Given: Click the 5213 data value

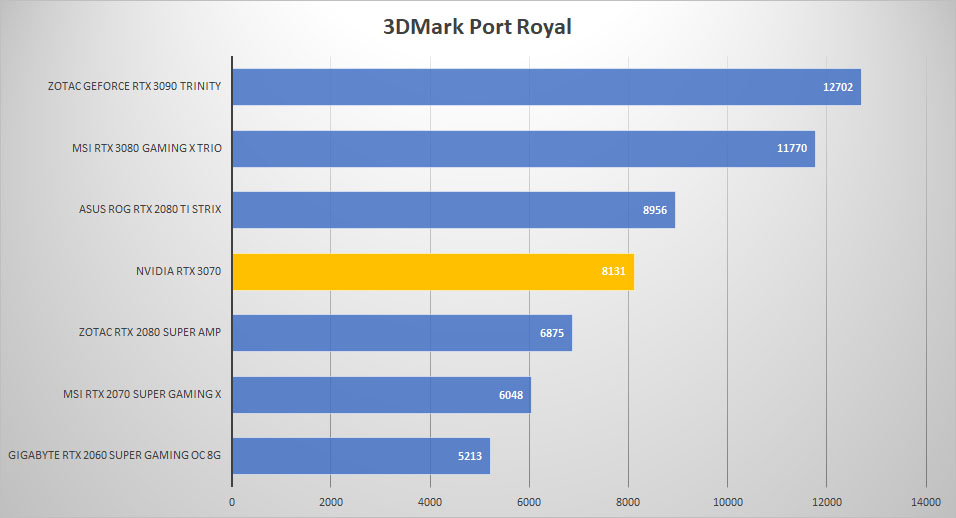Looking at the screenshot, I should click(470, 456).
